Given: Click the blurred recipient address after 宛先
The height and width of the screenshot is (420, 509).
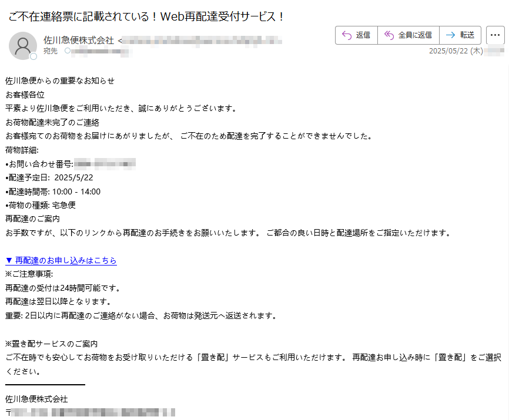Looking at the screenshot, I should (102, 51).
